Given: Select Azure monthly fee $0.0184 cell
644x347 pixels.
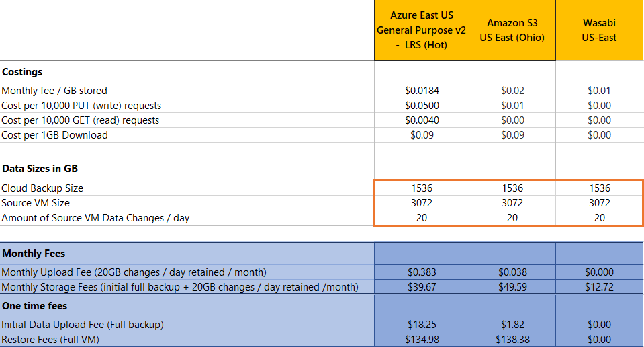Looking at the screenshot, I should [x=422, y=91].
